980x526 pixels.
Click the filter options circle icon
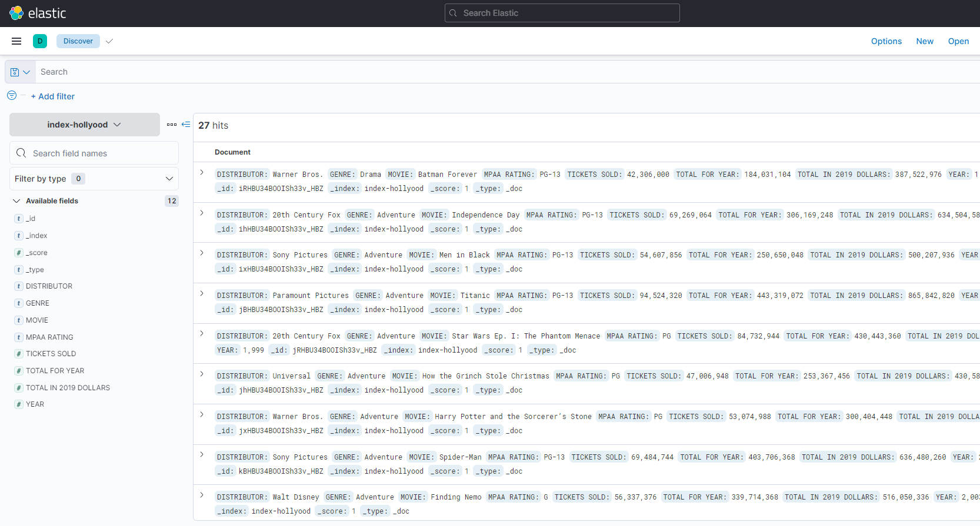tap(12, 95)
